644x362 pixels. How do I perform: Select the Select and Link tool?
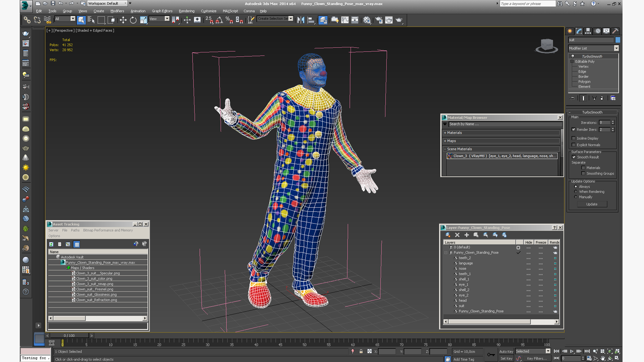click(x=27, y=20)
